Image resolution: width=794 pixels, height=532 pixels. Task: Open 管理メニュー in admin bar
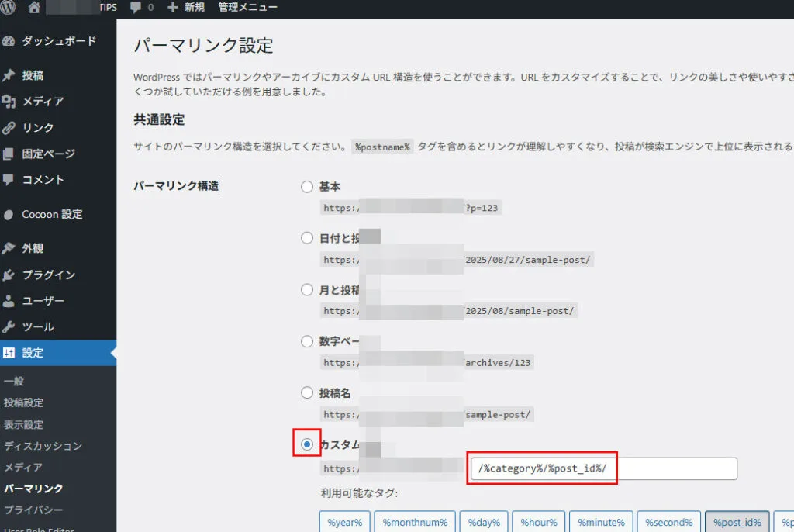click(x=245, y=8)
